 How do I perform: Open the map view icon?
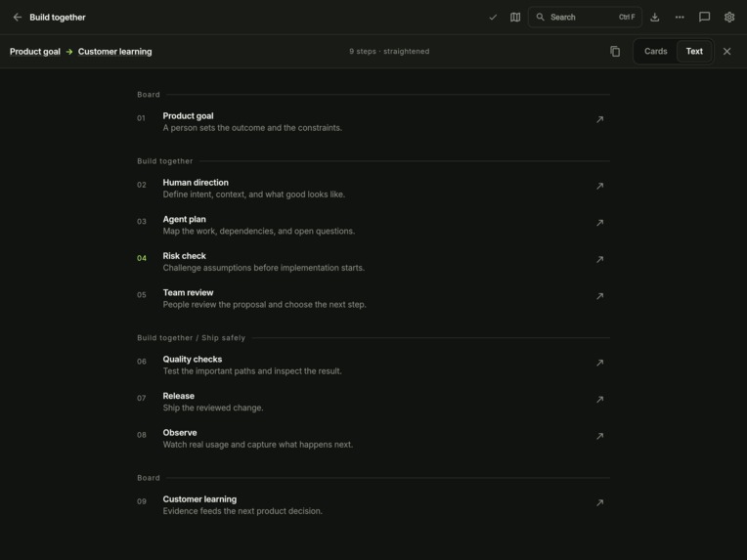point(515,18)
